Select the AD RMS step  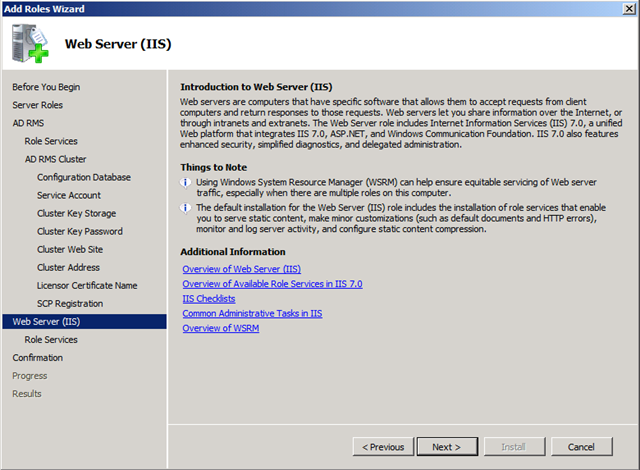(x=28, y=123)
